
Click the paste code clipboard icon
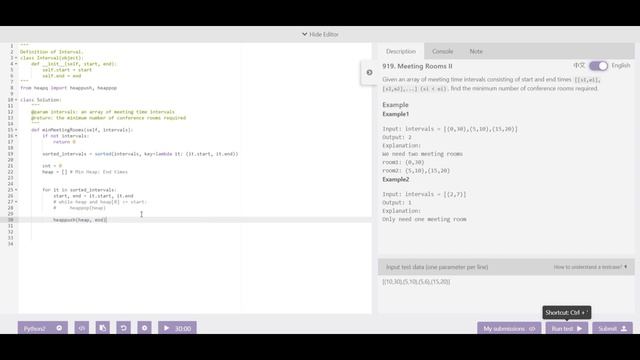[102, 328]
